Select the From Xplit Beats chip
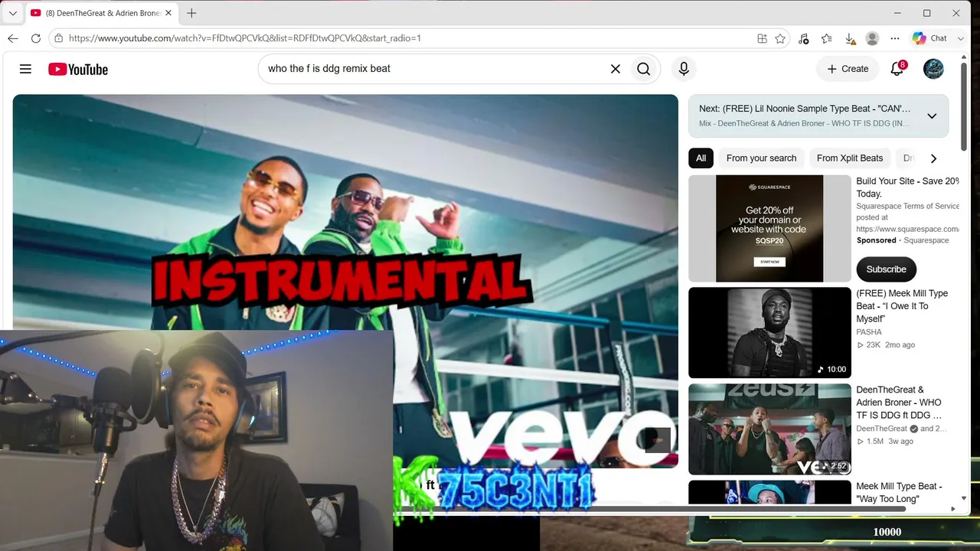 click(850, 158)
